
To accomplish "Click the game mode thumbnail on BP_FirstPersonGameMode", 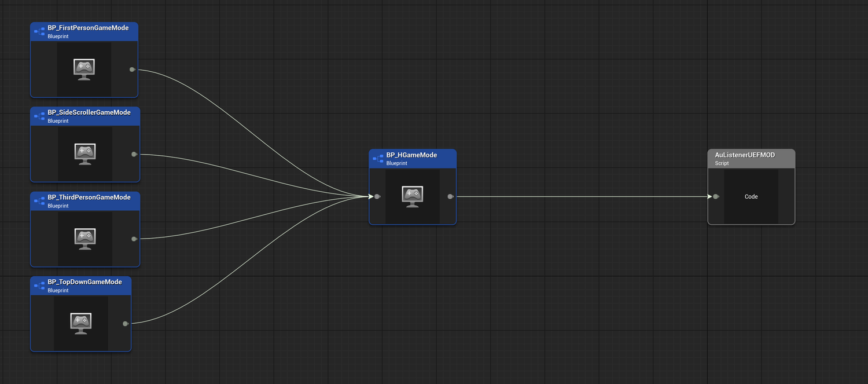I will click(x=84, y=68).
